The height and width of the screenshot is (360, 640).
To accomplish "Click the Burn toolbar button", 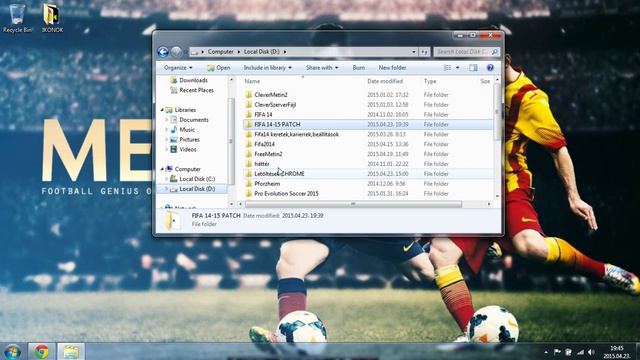I will (358, 68).
